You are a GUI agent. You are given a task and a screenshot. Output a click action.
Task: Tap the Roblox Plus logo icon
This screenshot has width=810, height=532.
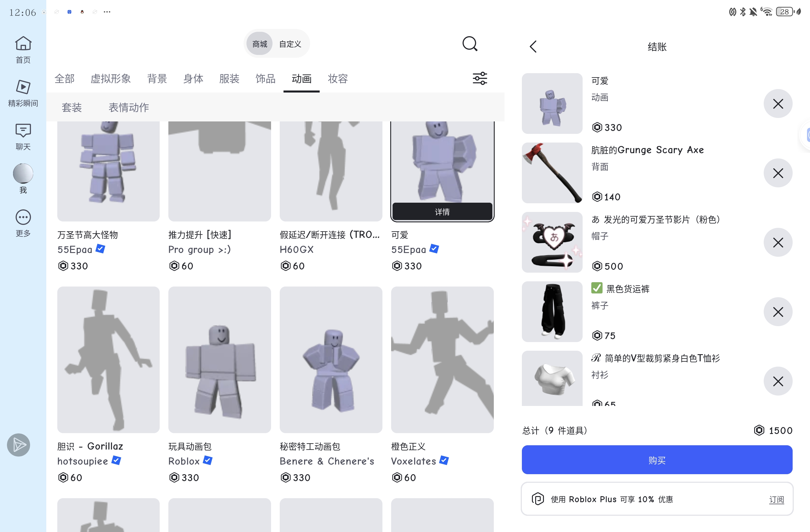[538, 499]
